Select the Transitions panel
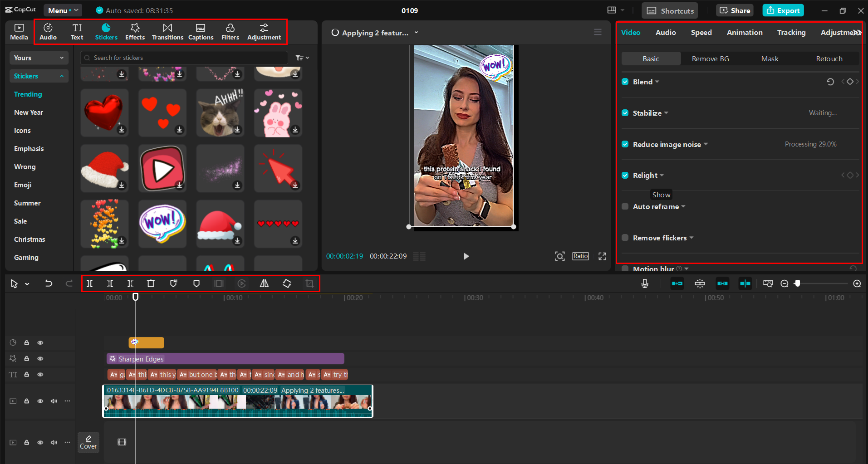Viewport: 868px width, 464px height. pyautogui.click(x=167, y=31)
